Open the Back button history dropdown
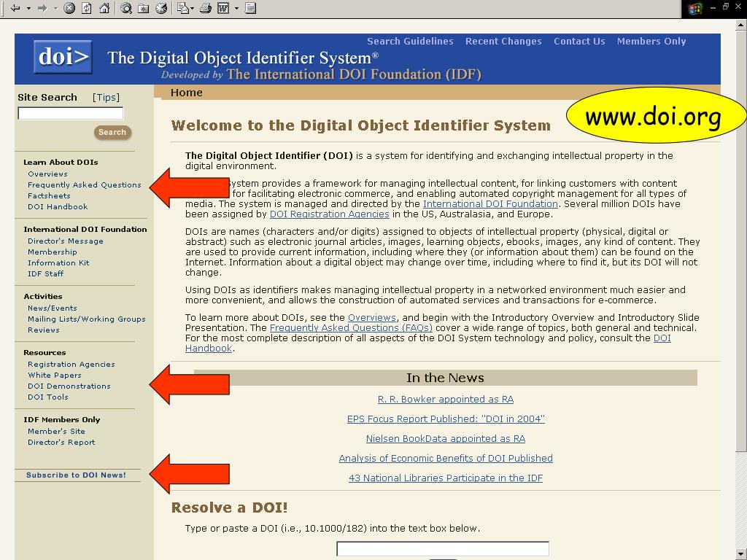Screen dimensions: 747x560 click(x=28, y=8)
